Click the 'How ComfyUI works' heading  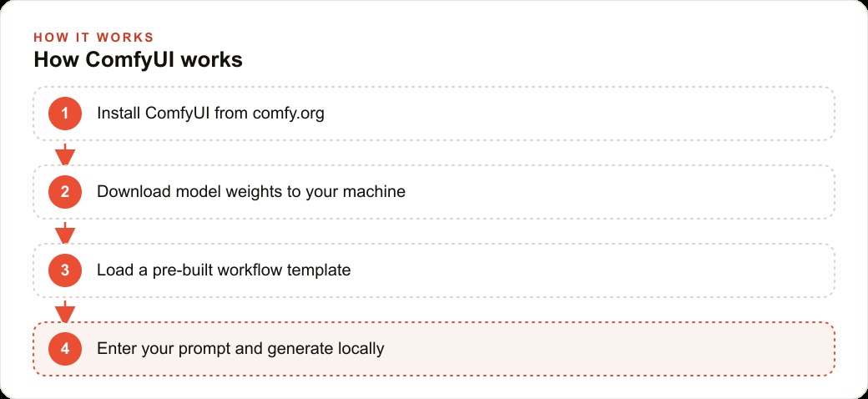coord(138,60)
